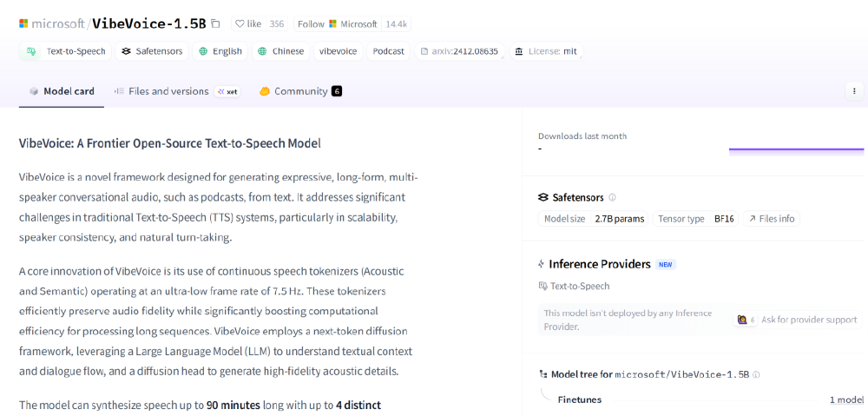Click the Safetensors info icon
Image resolution: width=868 pixels, height=416 pixels.
pos(612,198)
